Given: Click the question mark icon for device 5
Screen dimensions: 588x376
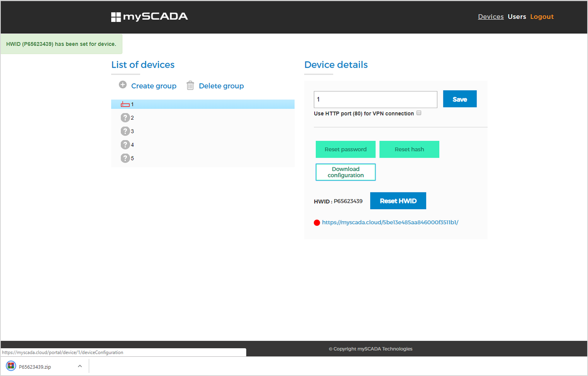Looking at the screenshot, I should [125, 158].
